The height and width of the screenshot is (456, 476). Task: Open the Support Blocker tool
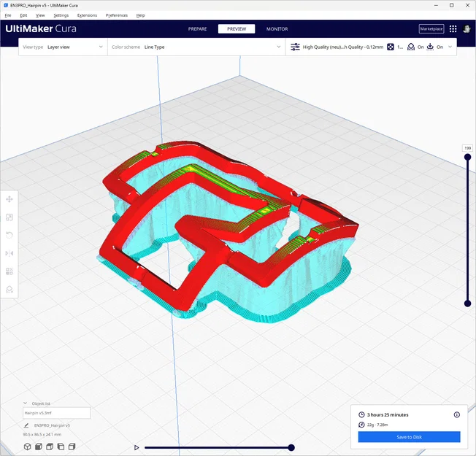point(9,290)
